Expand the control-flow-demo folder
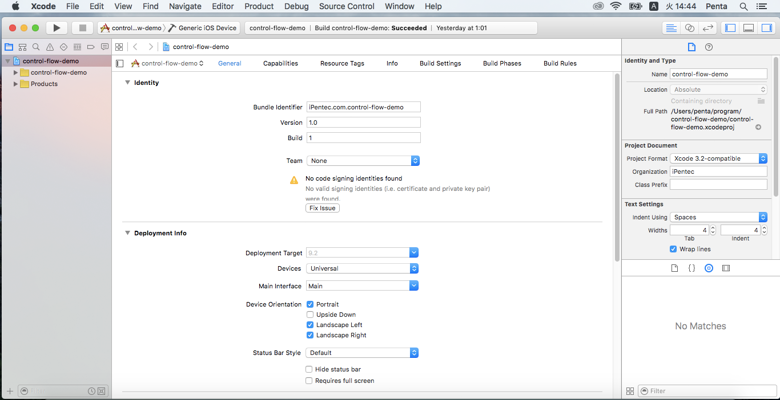The height and width of the screenshot is (400, 780). click(15, 72)
